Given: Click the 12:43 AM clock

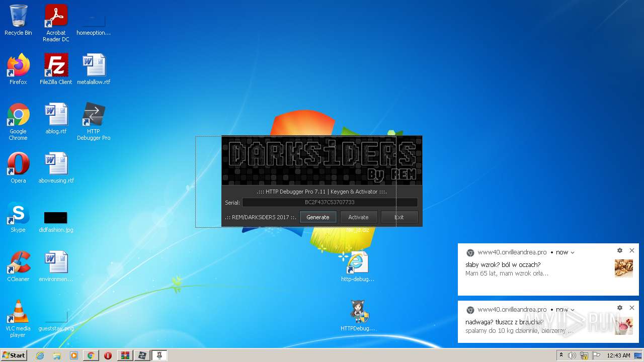Looking at the screenshot, I should 618,355.
